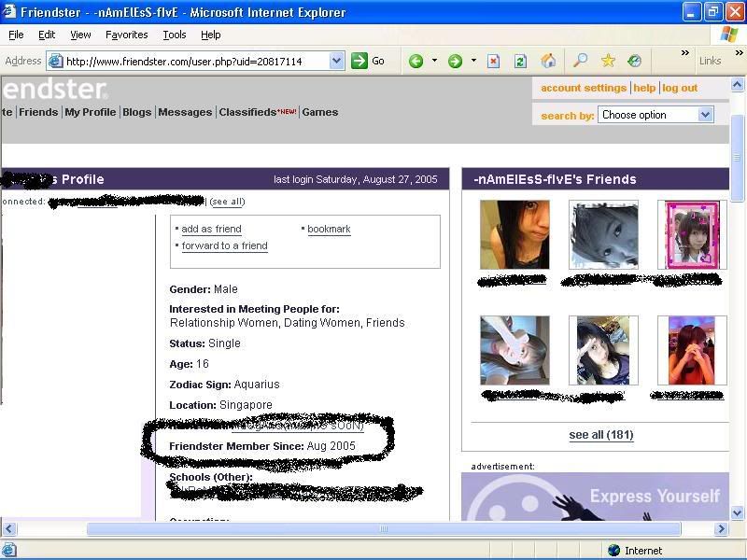Open the File menu
The image size is (747, 560).
[x=16, y=35]
